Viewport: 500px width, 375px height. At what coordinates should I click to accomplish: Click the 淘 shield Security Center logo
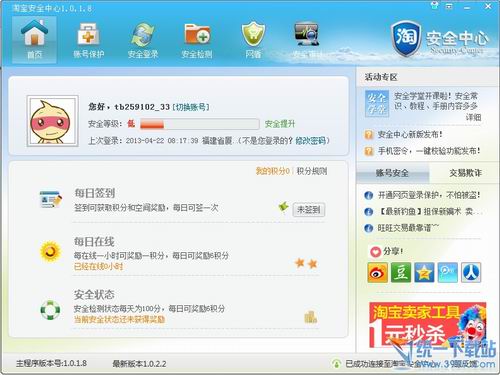pyautogui.click(x=405, y=38)
